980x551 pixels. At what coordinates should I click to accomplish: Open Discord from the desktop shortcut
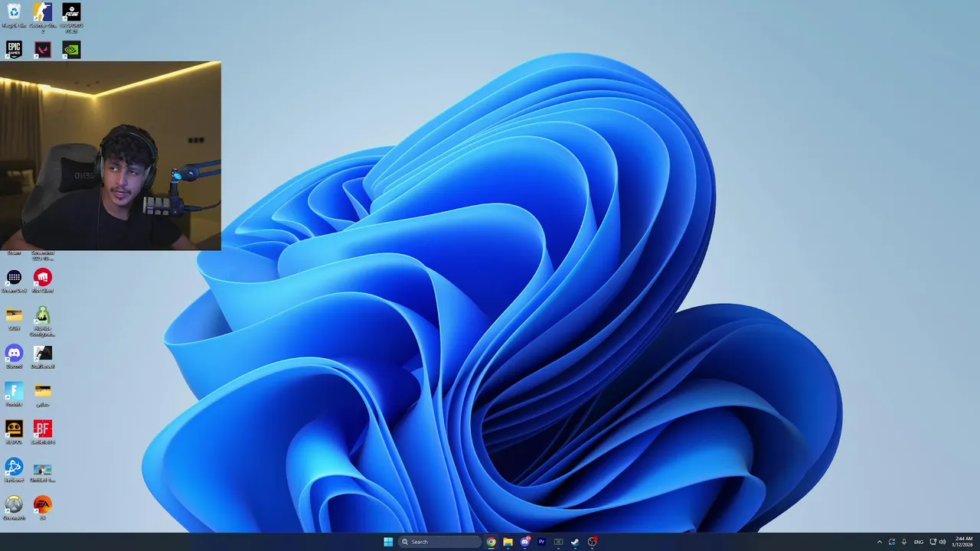[14, 357]
